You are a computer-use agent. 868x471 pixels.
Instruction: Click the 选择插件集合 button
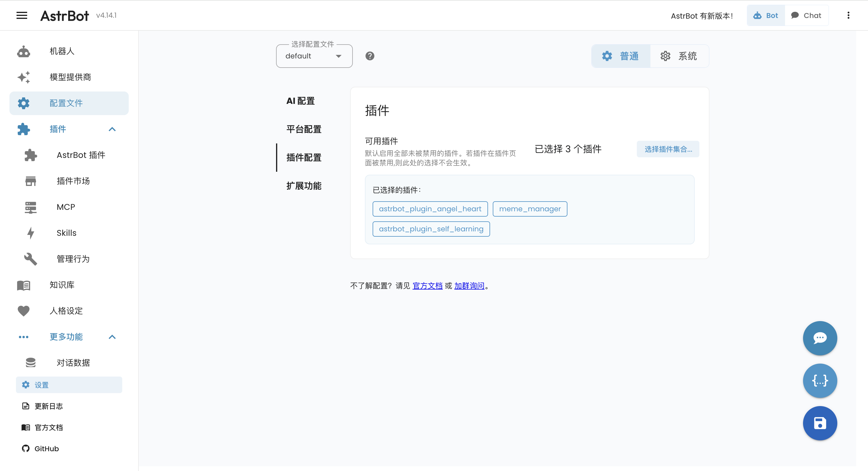pyautogui.click(x=668, y=149)
